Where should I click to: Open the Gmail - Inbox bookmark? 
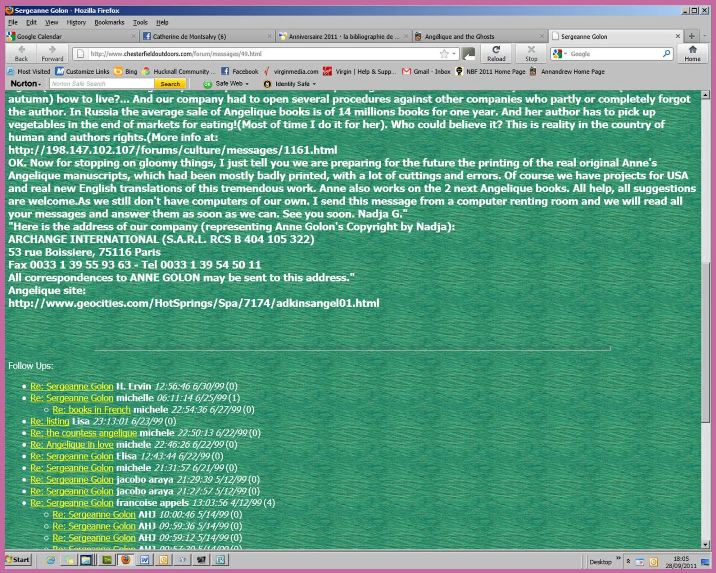click(426, 72)
